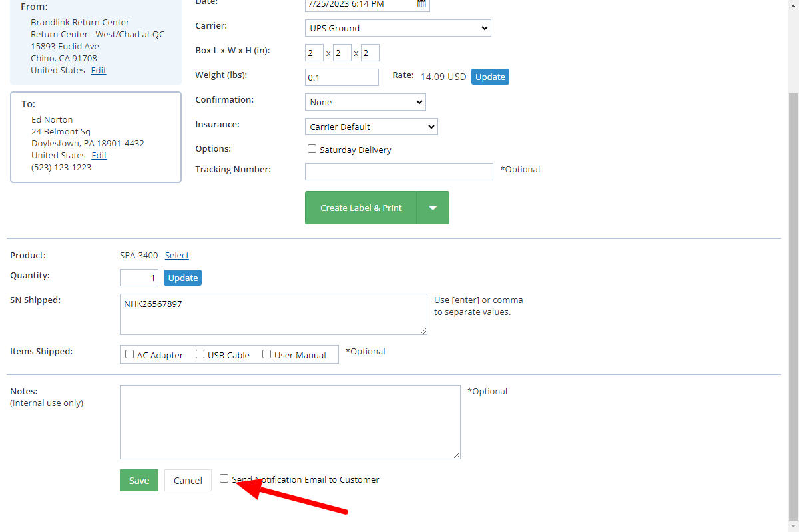799x532 pixels.
Task: Open the Carrier dropdown showing UPS Ground
Action: 398,28
